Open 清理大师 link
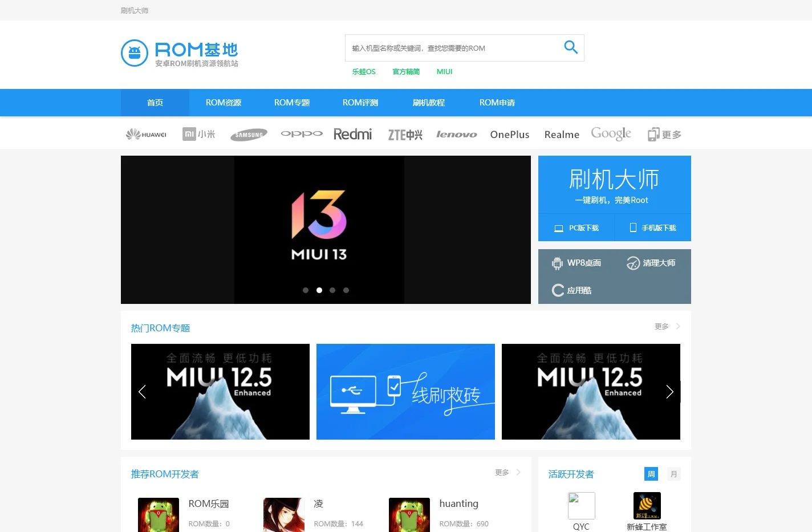This screenshot has width=812, height=532. pos(651,263)
